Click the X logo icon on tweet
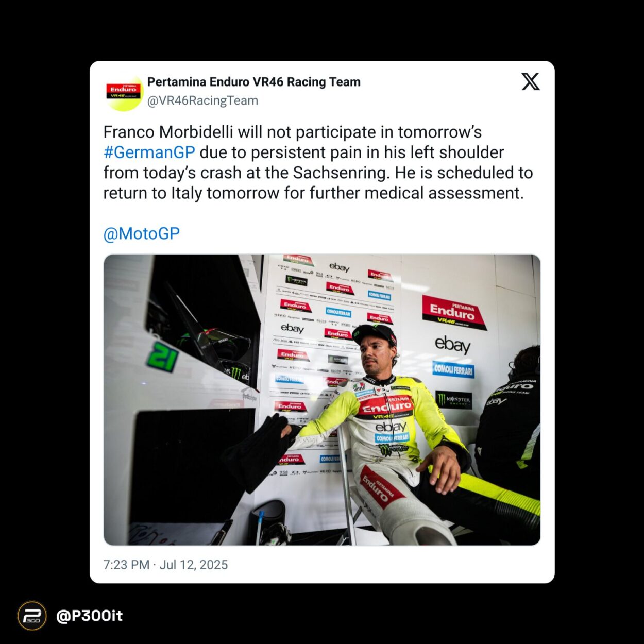644x644 pixels. point(530,81)
